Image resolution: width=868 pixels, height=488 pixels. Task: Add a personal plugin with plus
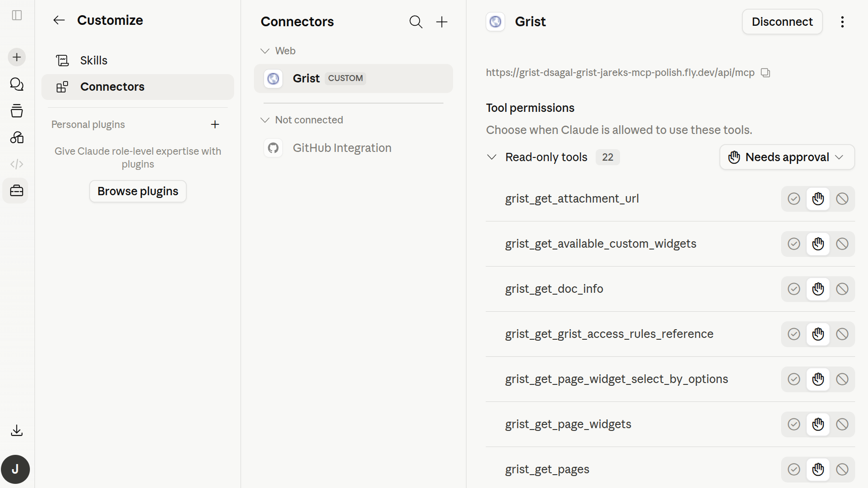215,124
